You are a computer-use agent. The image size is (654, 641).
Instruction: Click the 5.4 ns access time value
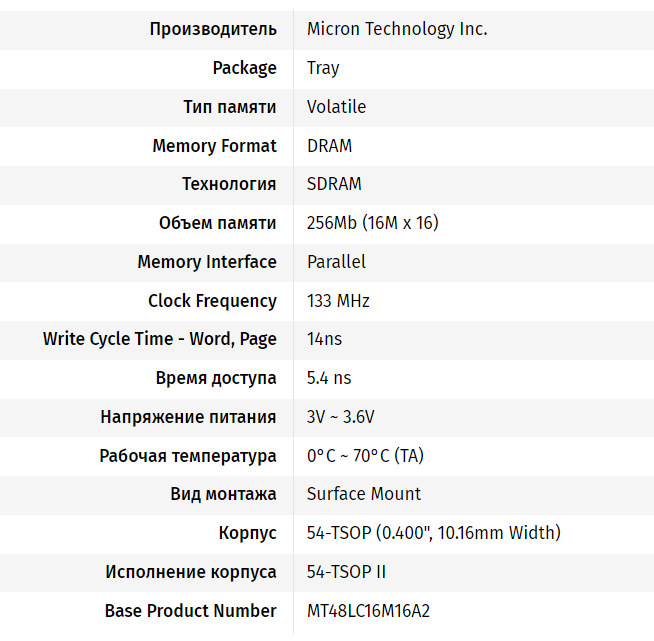pos(329,378)
